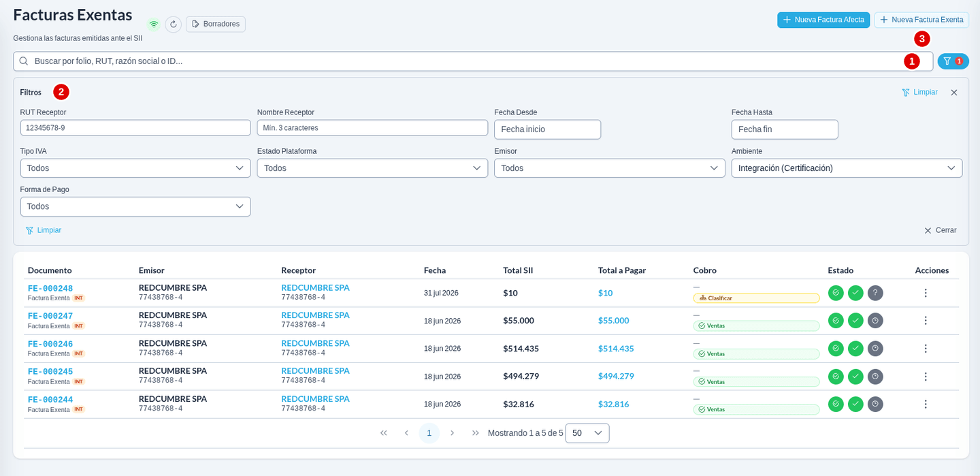This screenshot has height=476, width=980.
Task: Click the green wifi connection status icon
Action: click(154, 25)
